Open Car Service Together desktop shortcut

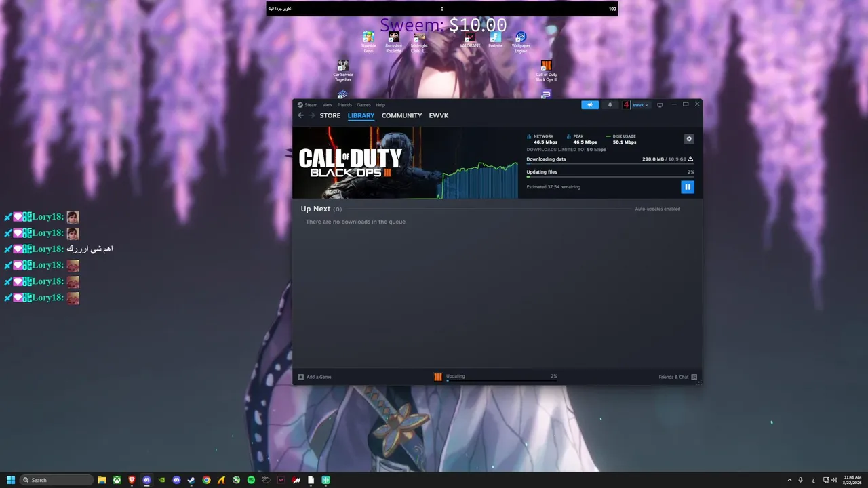click(343, 71)
